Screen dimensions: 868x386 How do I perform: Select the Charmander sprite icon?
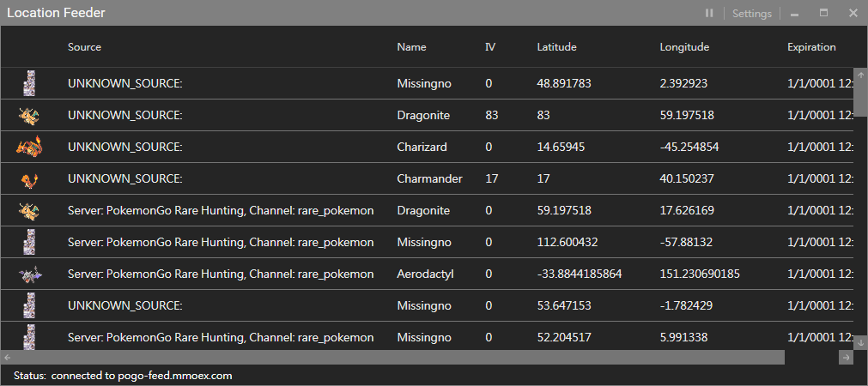pyautogui.click(x=29, y=178)
